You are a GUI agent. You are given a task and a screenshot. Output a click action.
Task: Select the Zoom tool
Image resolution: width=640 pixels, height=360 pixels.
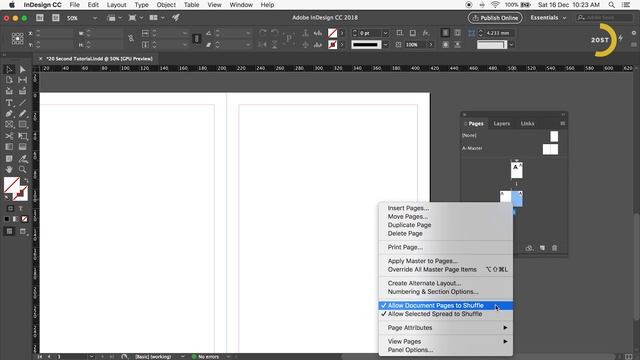pyautogui.click(x=22, y=169)
